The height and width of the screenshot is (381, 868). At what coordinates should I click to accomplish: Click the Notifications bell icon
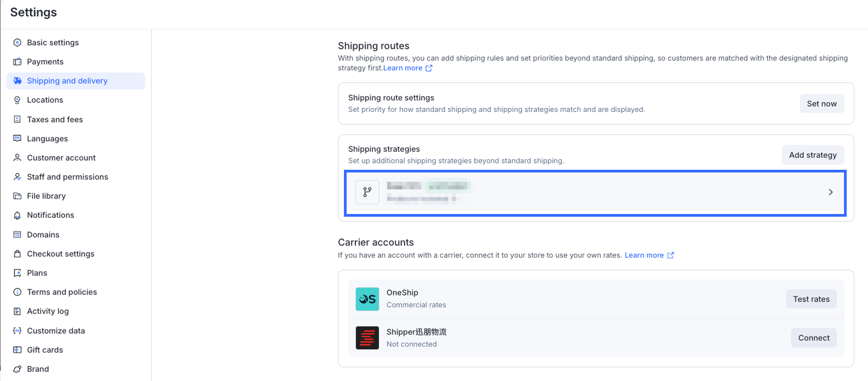tap(17, 215)
